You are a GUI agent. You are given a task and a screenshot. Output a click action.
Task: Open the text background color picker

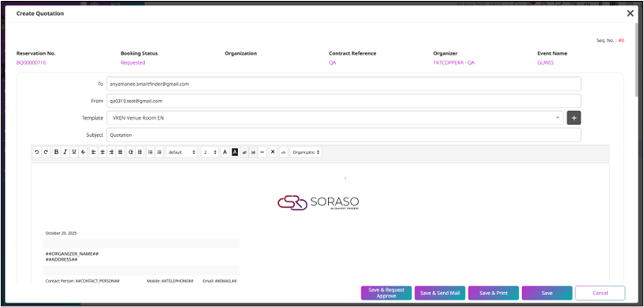coord(235,152)
